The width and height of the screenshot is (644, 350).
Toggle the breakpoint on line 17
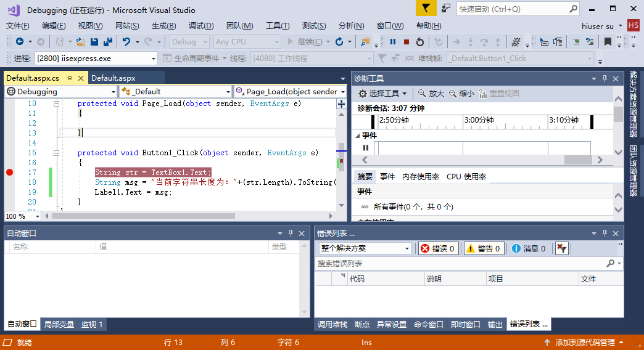point(9,173)
